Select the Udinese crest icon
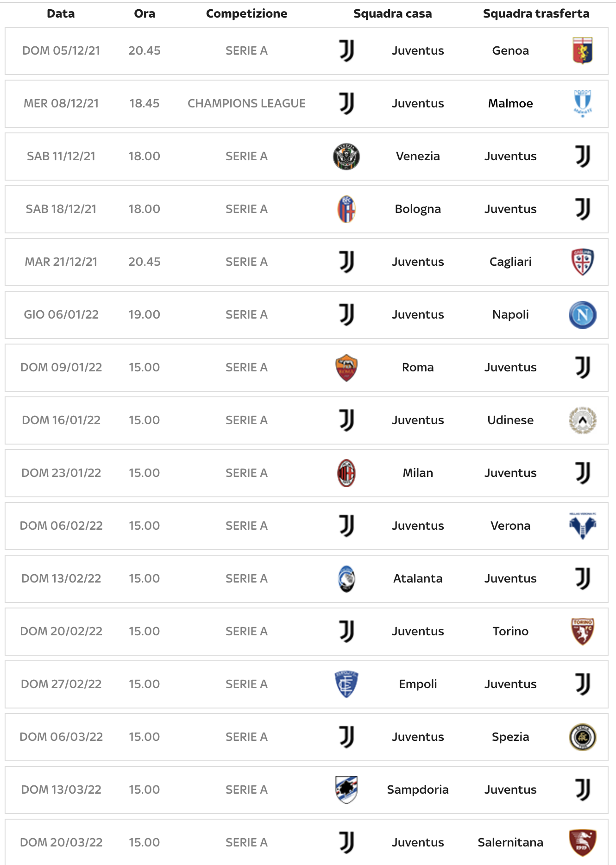The image size is (616, 865). pos(582,420)
